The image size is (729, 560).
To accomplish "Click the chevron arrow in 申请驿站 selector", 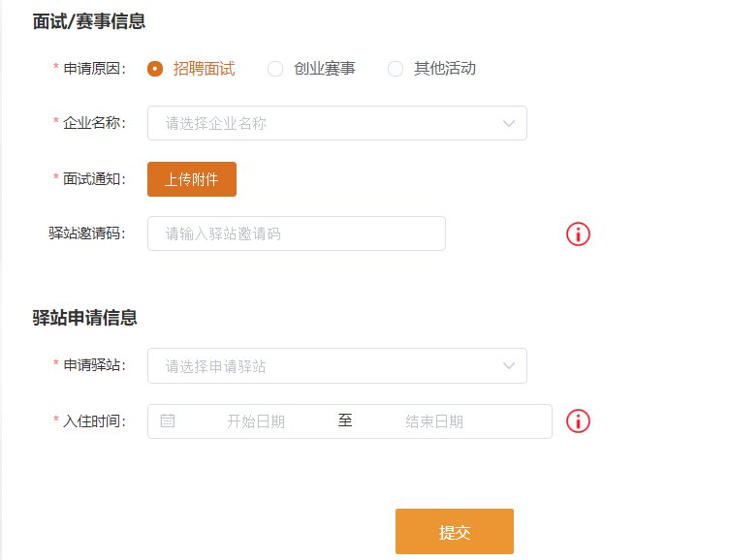I will coord(510,365).
